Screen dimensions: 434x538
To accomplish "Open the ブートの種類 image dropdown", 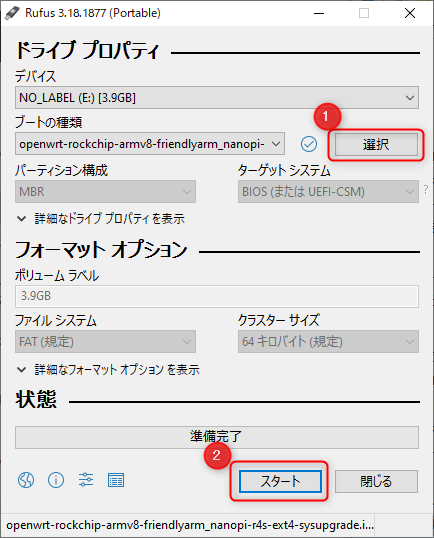I will (x=150, y=144).
